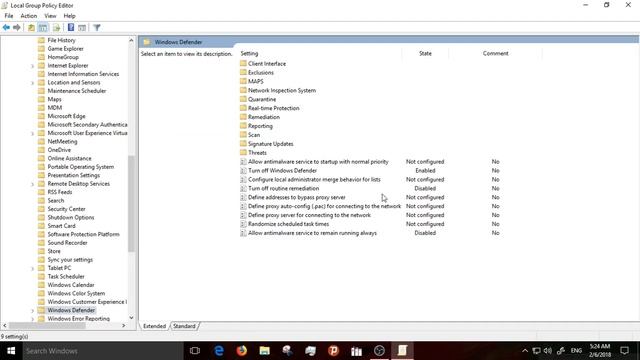The image size is (640, 360).
Task: Toggle Show/Hide Console Tree toolbar icon
Action: tap(43, 28)
